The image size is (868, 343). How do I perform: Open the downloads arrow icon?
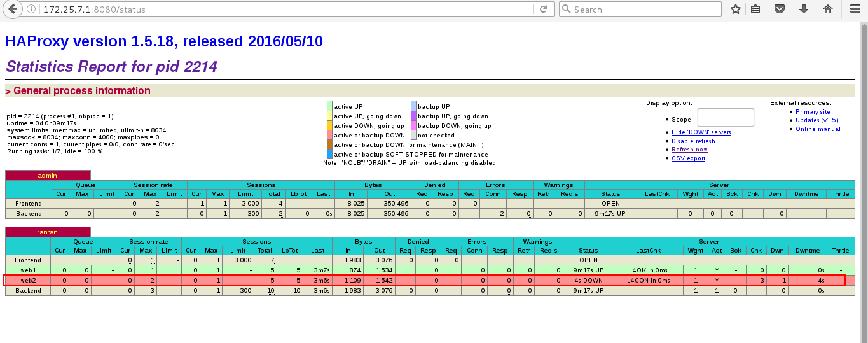804,9
